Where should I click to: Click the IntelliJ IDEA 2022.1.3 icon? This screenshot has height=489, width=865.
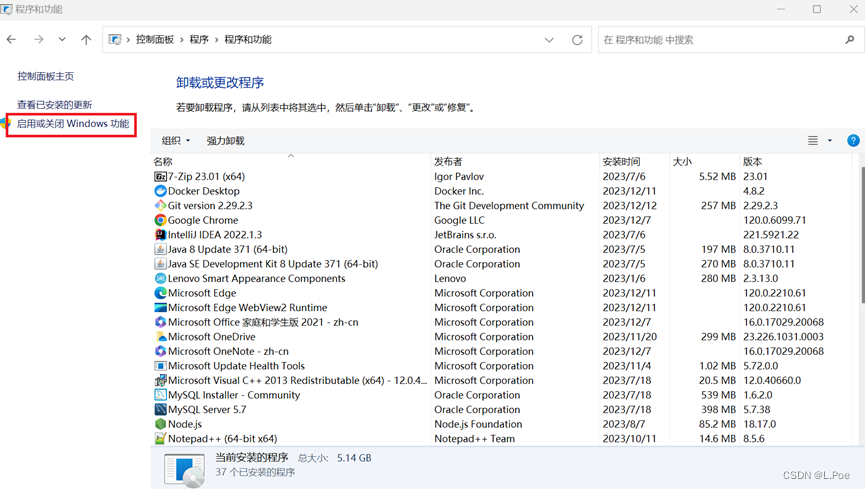click(x=160, y=235)
